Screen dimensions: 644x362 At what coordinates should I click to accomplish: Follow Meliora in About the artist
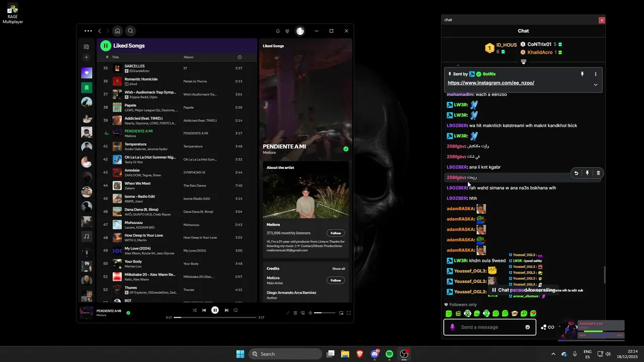tap(336, 233)
